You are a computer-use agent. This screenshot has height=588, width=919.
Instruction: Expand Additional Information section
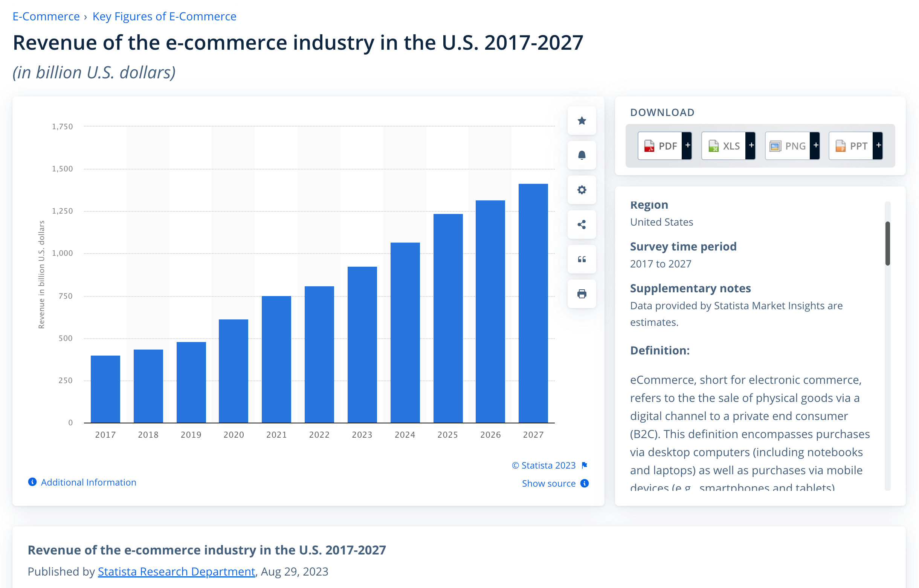coord(88,482)
